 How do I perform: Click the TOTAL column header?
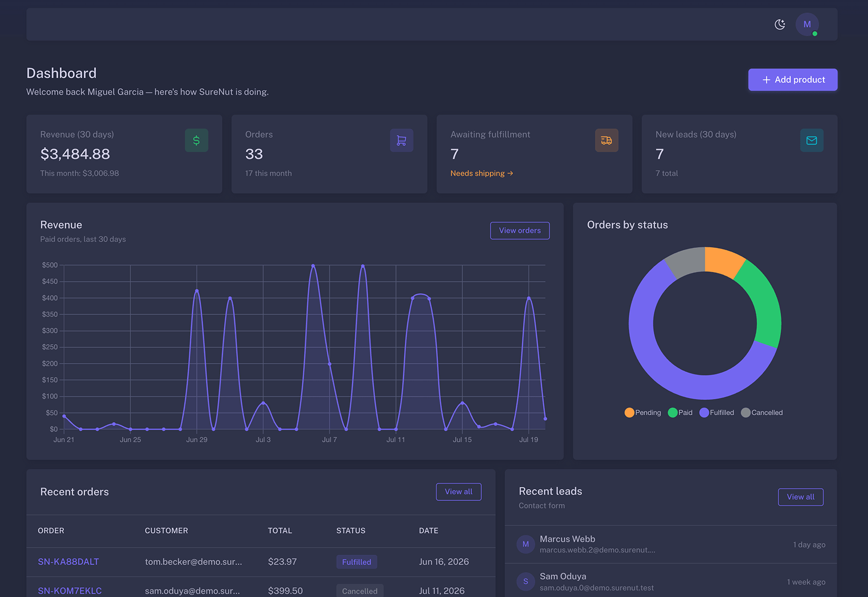coord(280,531)
